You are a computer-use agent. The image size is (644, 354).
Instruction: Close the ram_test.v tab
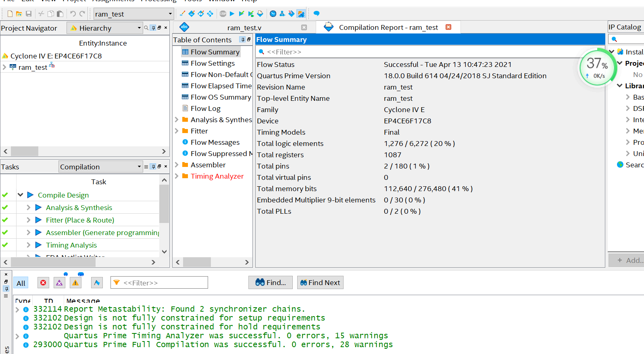tap(304, 27)
